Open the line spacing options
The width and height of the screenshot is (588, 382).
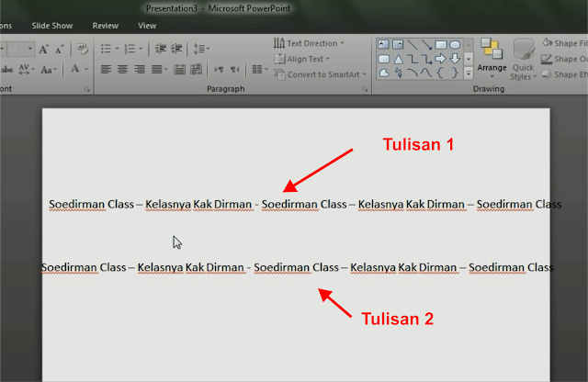(x=201, y=49)
